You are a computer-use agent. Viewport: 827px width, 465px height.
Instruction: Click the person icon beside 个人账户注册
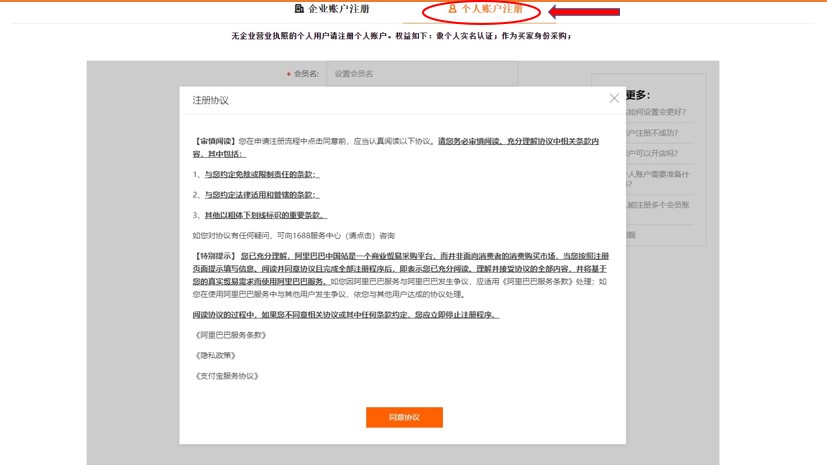(452, 9)
